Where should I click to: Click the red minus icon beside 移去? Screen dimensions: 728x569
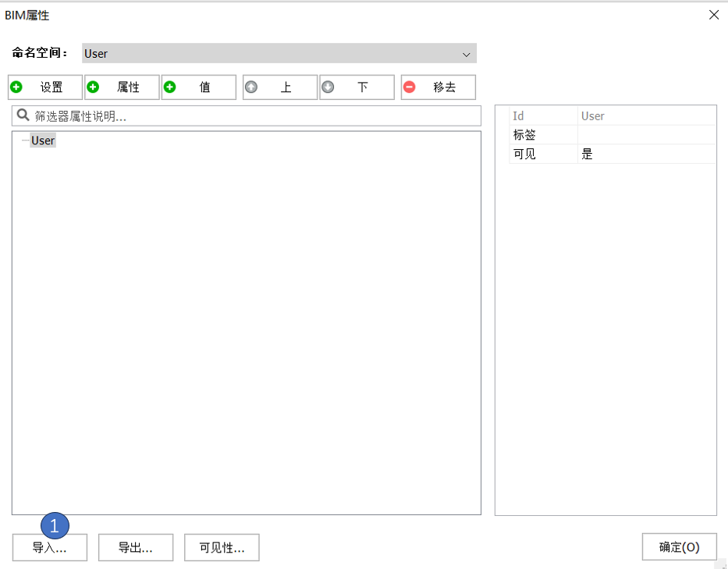coord(410,87)
